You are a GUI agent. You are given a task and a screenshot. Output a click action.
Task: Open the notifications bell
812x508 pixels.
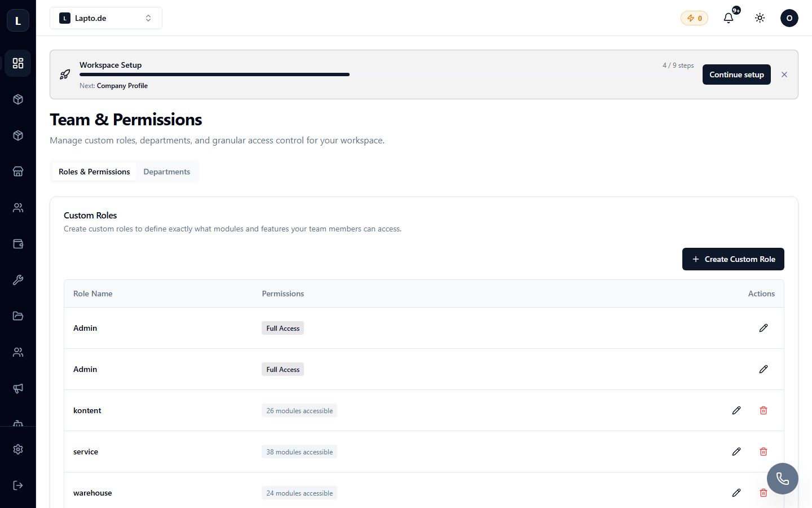pos(729,18)
